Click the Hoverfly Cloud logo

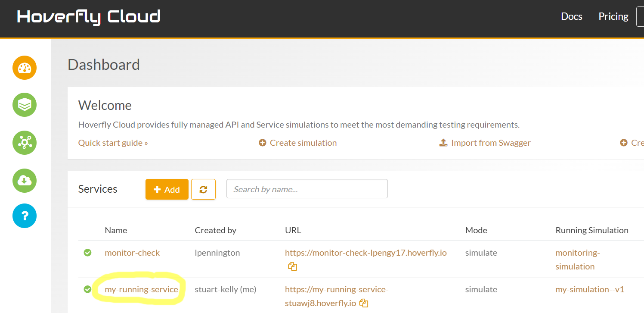[89, 17]
